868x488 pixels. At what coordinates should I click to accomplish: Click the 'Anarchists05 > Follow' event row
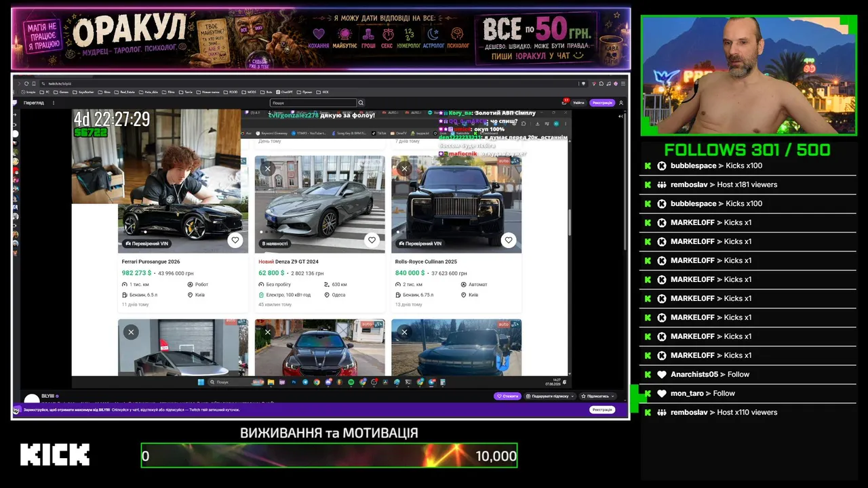click(748, 375)
